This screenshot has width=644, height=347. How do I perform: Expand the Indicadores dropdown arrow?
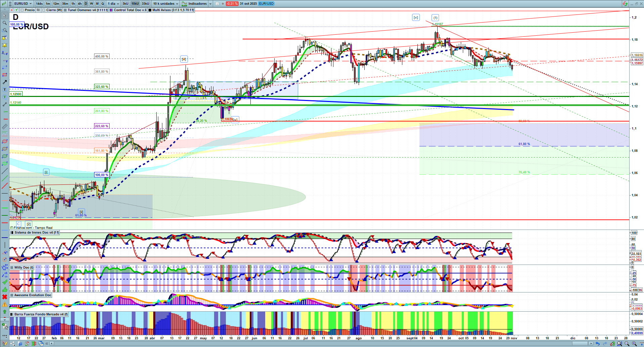[x=210, y=3]
